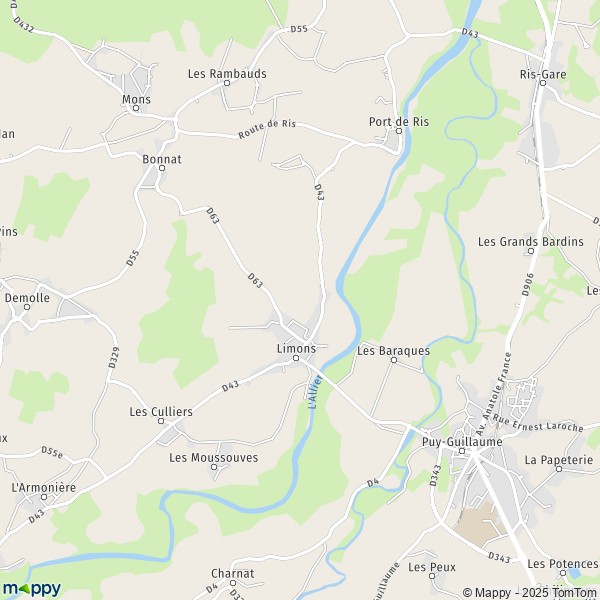This screenshot has height=600, width=600.
Task: Click the L'Allier river label
Action: click(315, 392)
